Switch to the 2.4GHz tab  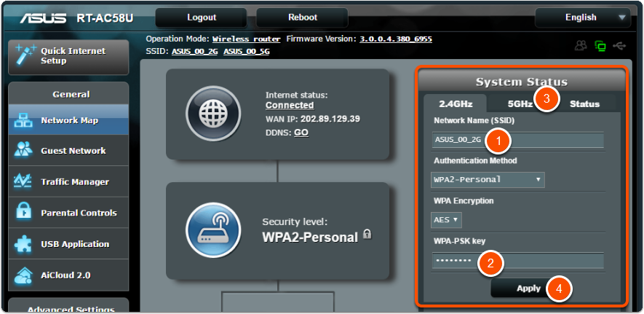(x=456, y=104)
